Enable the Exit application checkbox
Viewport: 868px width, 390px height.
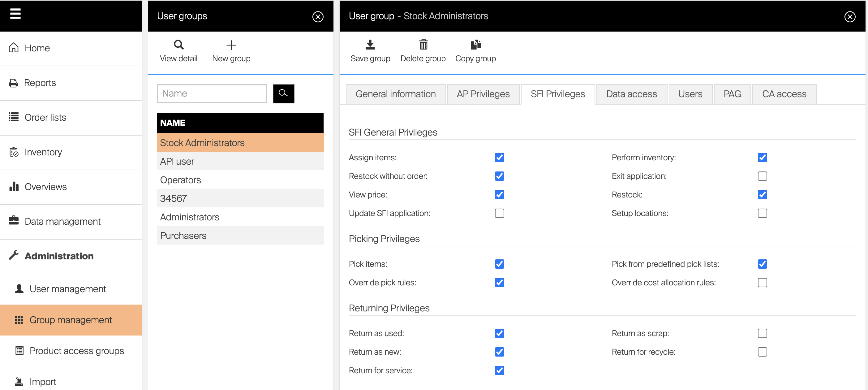tap(762, 176)
